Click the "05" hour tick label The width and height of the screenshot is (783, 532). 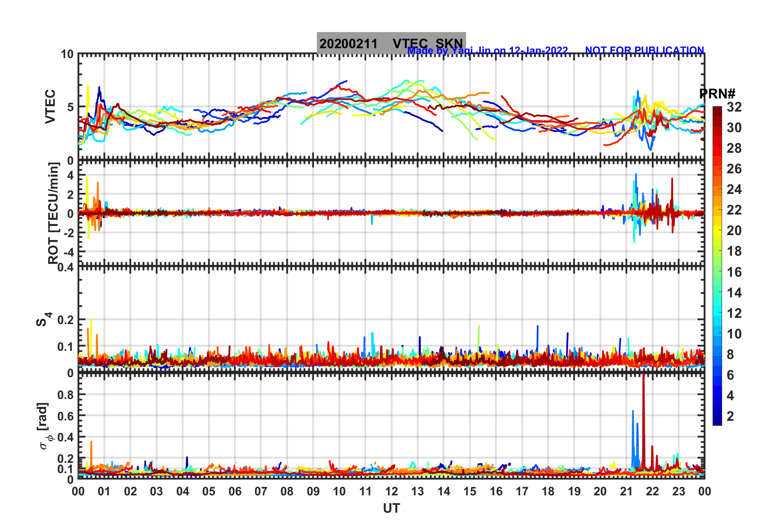(x=209, y=491)
